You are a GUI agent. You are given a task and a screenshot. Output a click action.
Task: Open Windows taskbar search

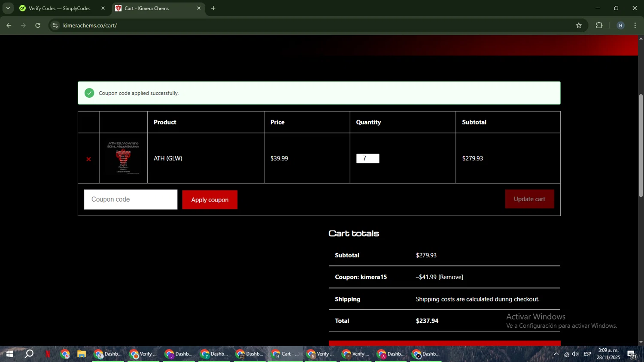coord(29,354)
